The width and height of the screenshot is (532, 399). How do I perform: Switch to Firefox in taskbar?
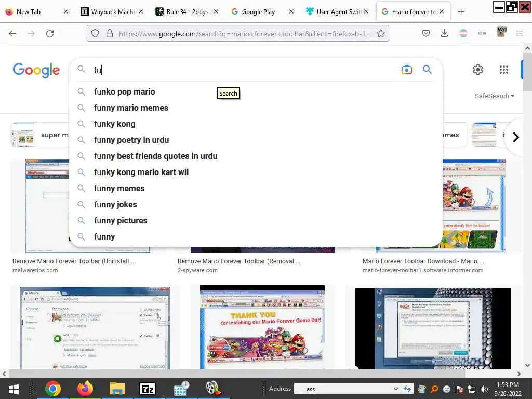click(85, 389)
